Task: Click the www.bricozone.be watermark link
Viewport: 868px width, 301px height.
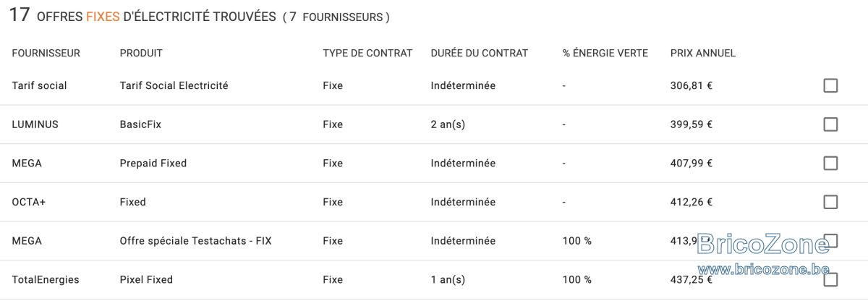Action: click(763, 269)
